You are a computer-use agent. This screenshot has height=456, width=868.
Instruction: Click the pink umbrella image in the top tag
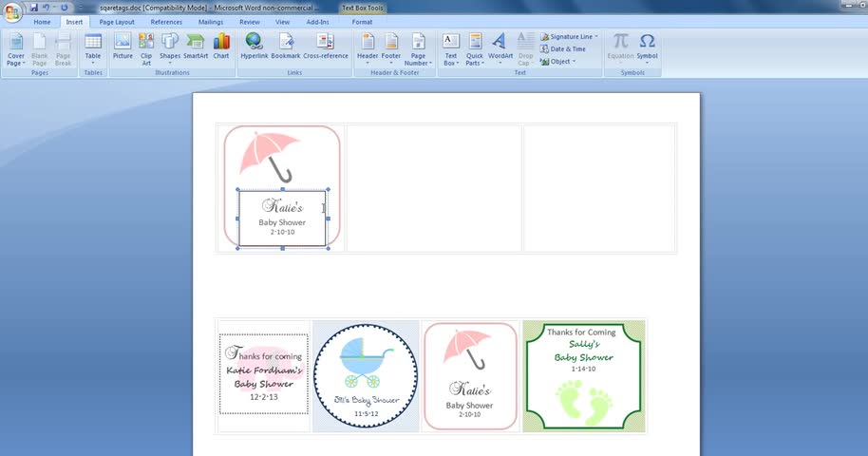click(270, 156)
